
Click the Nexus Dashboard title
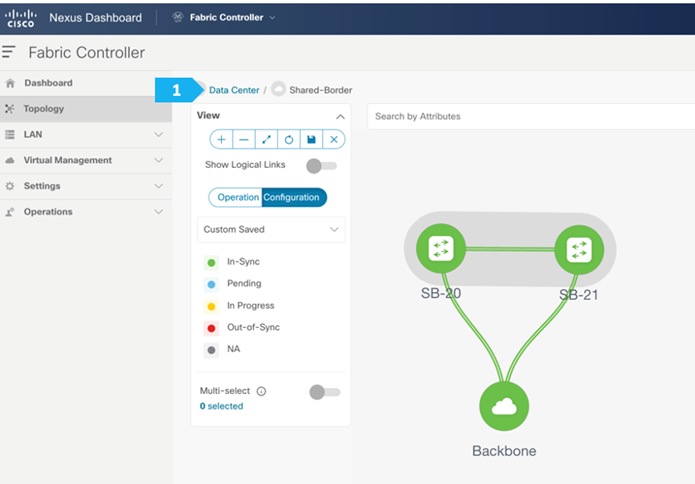click(95, 18)
